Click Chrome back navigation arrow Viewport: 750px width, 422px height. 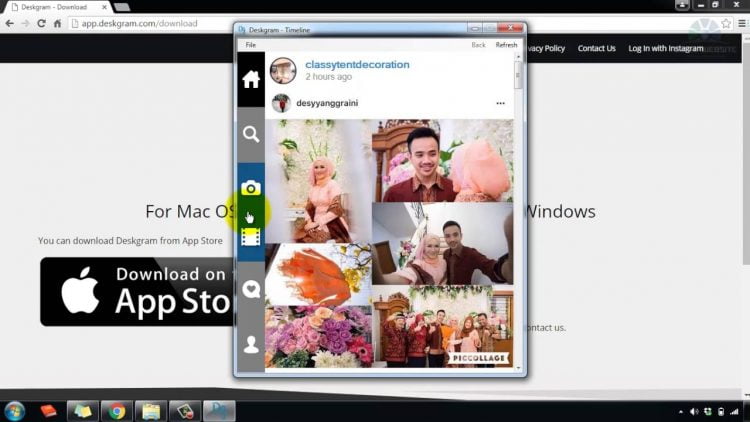coord(10,23)
